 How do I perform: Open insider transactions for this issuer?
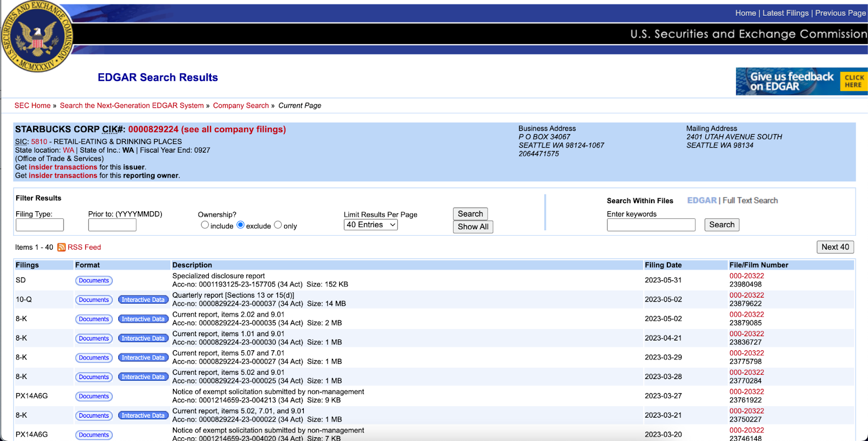[x=63, y=167]
